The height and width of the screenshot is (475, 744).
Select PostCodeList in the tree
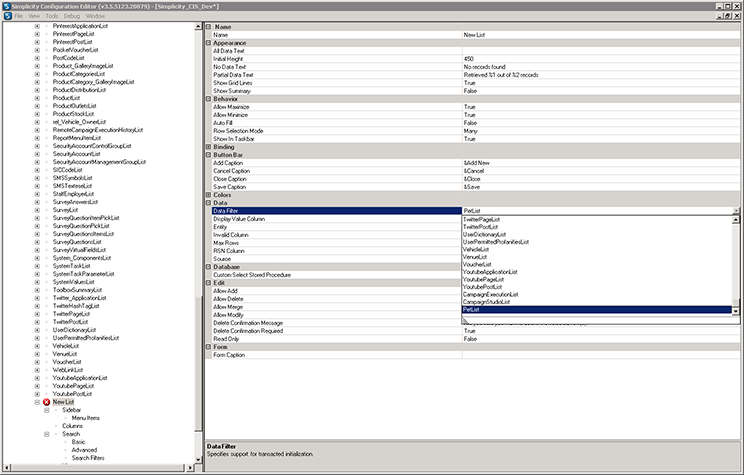[x=68, y=58]
